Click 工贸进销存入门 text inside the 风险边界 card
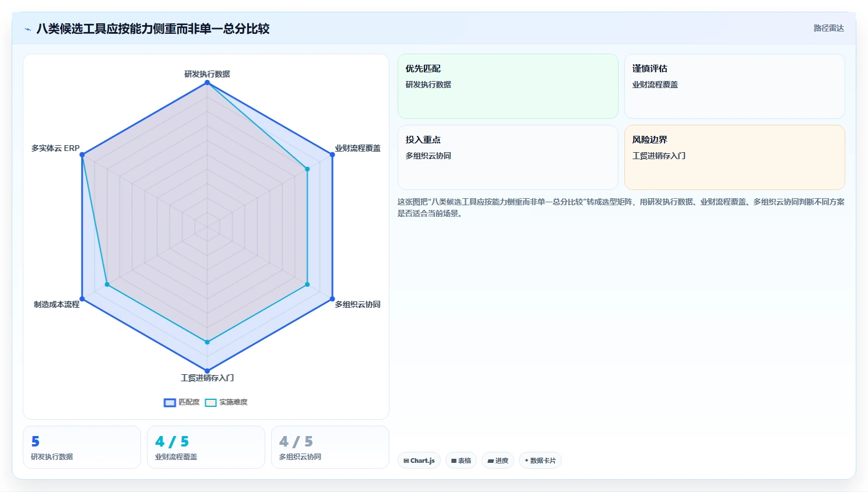 pyautogui.click(x=659, y=156)
